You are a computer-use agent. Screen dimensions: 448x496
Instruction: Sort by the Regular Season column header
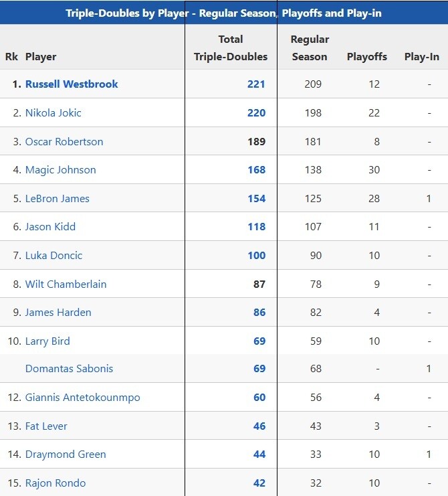(x=310, y=48)
